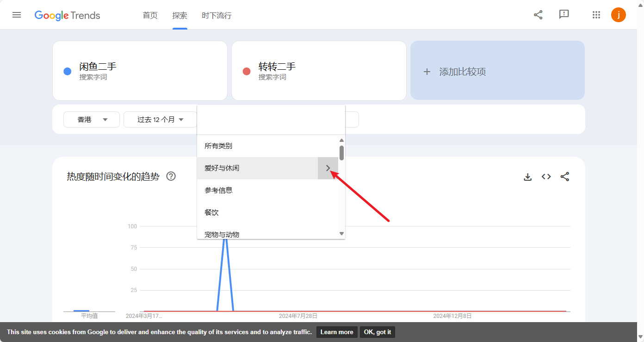Go to the 首页 tab
This screenshot has height=342, width=644.
coord(150,15)
